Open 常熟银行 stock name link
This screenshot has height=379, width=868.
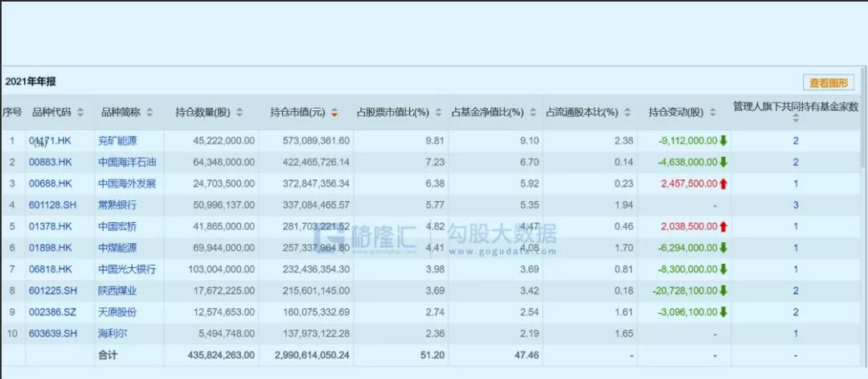pyautogui.click(x=117, y=205)
